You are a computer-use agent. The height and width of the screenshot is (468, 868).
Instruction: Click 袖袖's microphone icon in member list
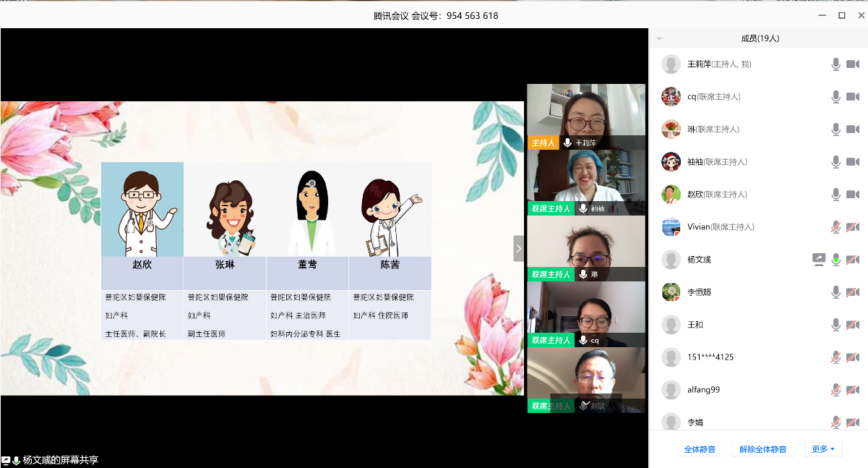click(x=835, y=162)
